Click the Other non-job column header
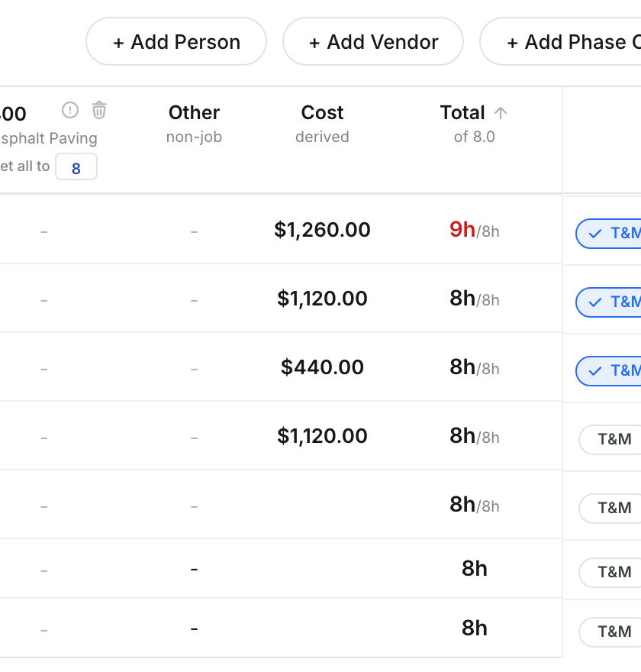The height and width of the screenshot is (672, 641). 194,124
